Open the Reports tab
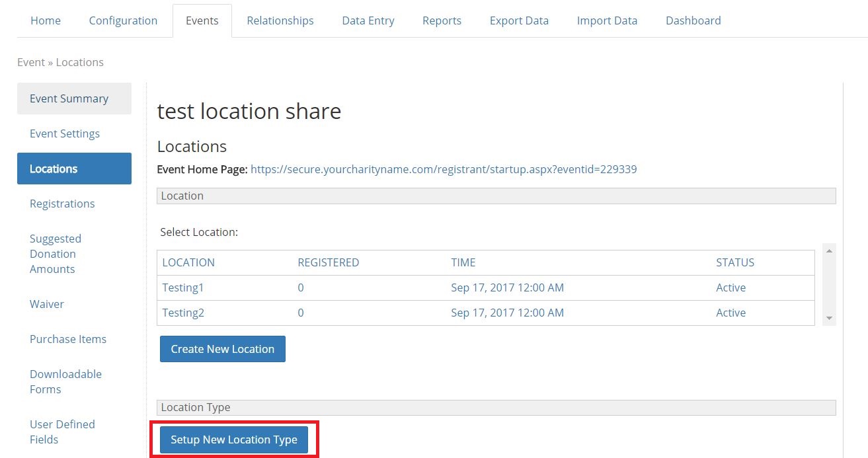 442,20
